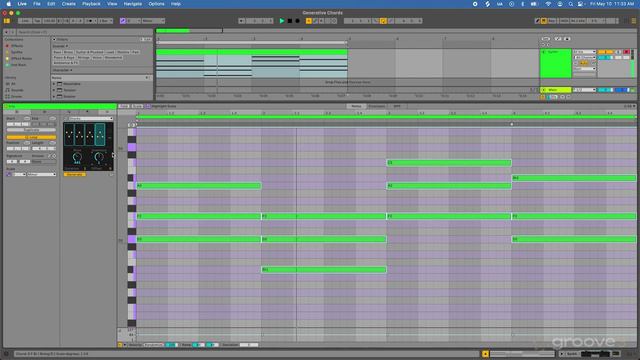
Task: Expand the second folder in browser results
Action: (x=54, y=90)
